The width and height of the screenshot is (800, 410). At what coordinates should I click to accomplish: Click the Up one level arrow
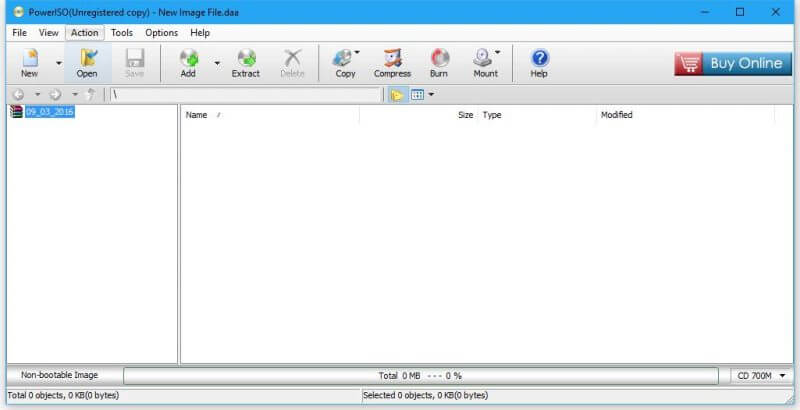point(91,94)
